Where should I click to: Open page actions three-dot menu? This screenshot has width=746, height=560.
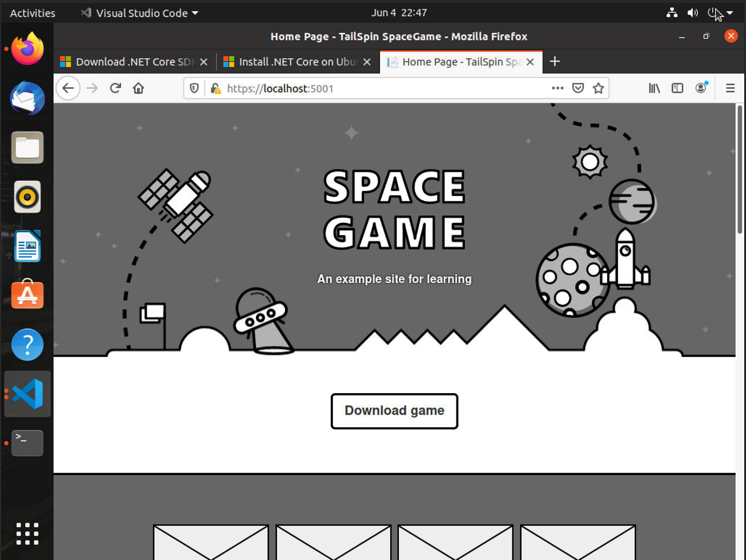[x=558, y=88]
